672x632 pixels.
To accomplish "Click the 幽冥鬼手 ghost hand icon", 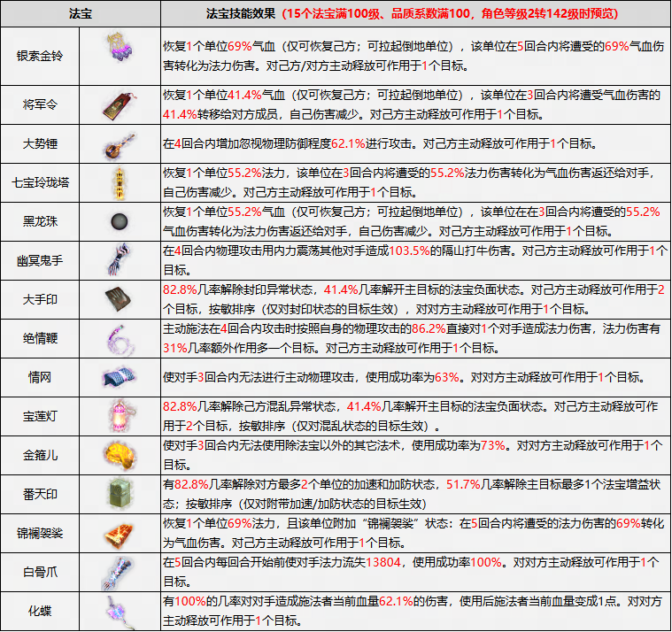I will pyautogui.click(x=120, y=260).
